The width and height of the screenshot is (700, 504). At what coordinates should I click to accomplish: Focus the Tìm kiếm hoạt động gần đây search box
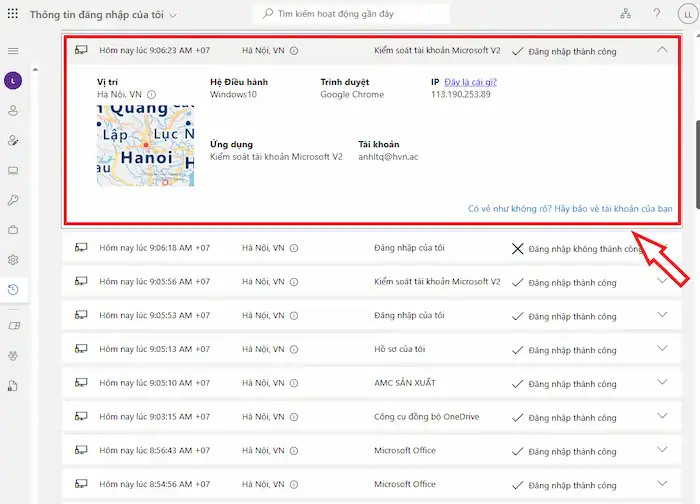click(351, 14)
